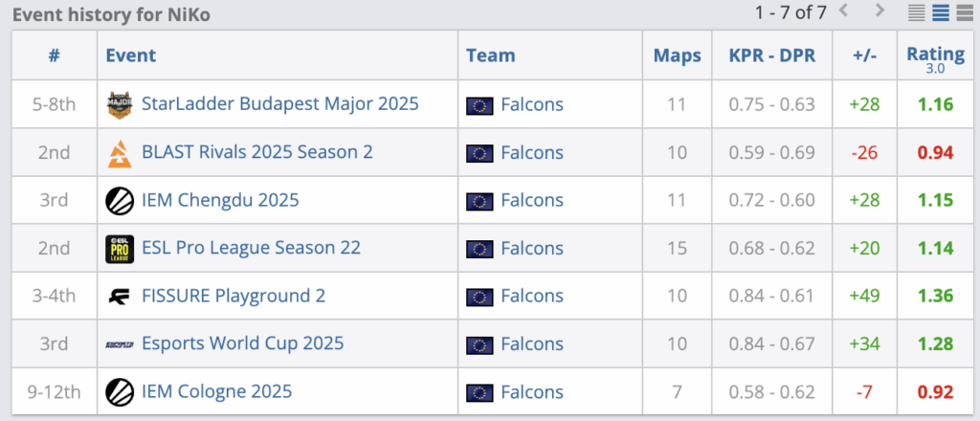Click the ESL Pro League logo icon

point(120,248)
